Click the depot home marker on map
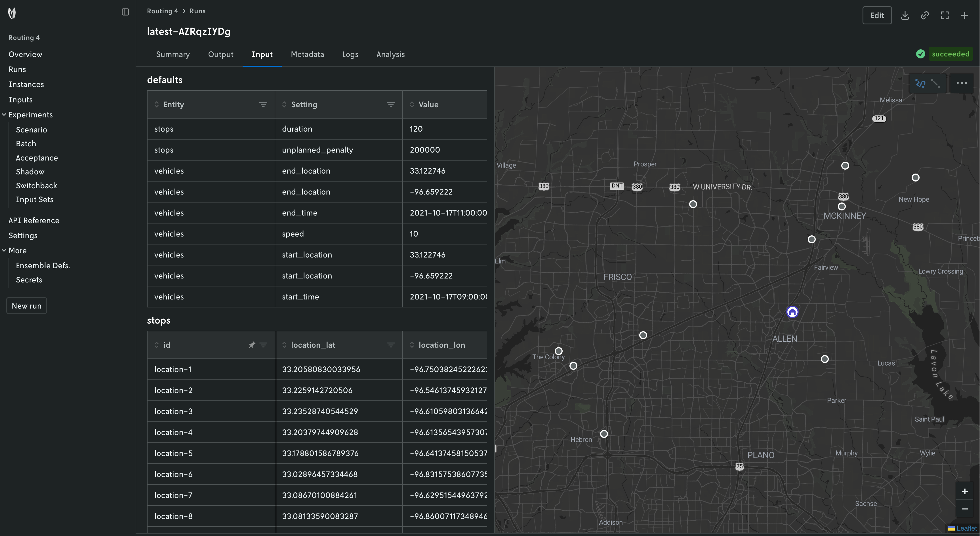Screen dimensions: 980x536 (x=792, y=312)
